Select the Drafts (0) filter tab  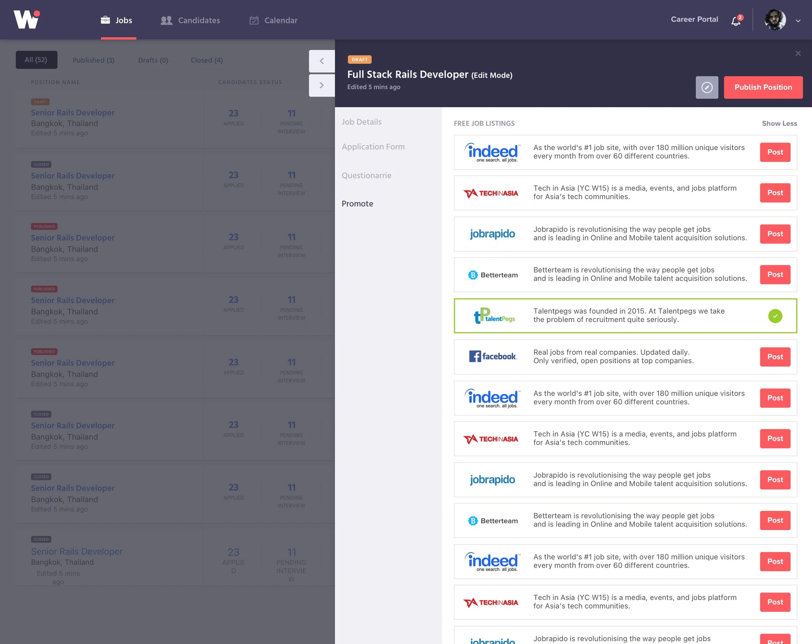coord(153,60)
